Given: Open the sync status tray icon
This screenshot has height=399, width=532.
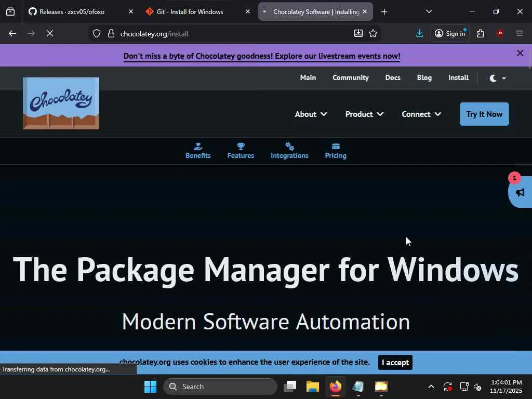Looking at the screenshot, I should [x=447, y=387].
